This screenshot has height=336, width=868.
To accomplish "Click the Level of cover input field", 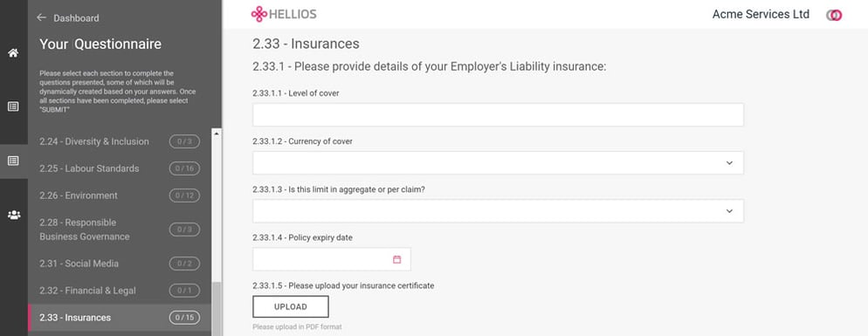I will point(499,114).
